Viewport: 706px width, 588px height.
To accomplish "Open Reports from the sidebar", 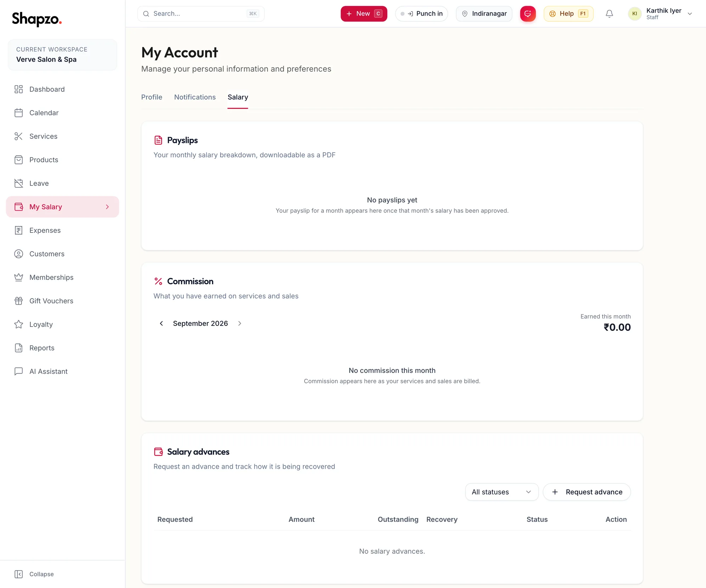I will pos(62,348).
